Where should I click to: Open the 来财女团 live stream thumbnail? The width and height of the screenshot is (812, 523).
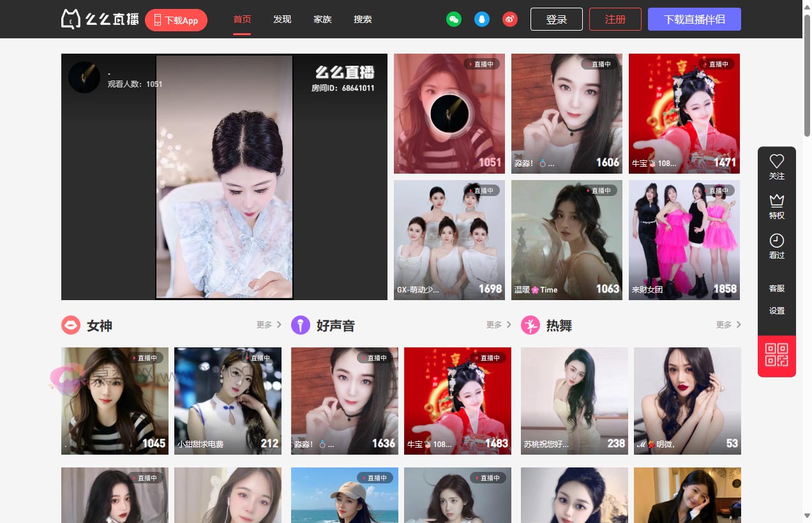click(x=684, y=239)
